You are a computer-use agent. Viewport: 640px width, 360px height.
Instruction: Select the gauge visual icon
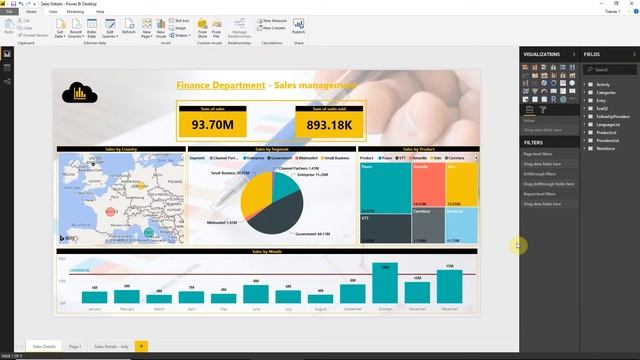point(544,91)
